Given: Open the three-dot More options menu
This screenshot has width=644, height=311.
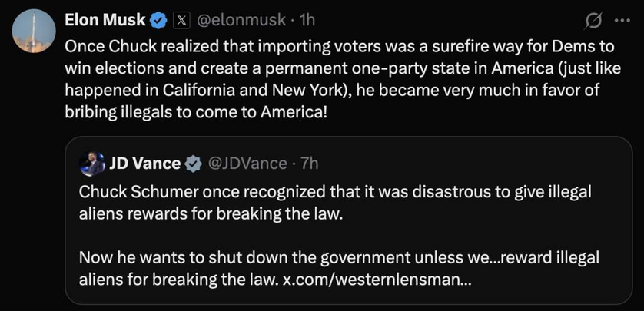Looking at the screenshot, I should click(620, 18).
